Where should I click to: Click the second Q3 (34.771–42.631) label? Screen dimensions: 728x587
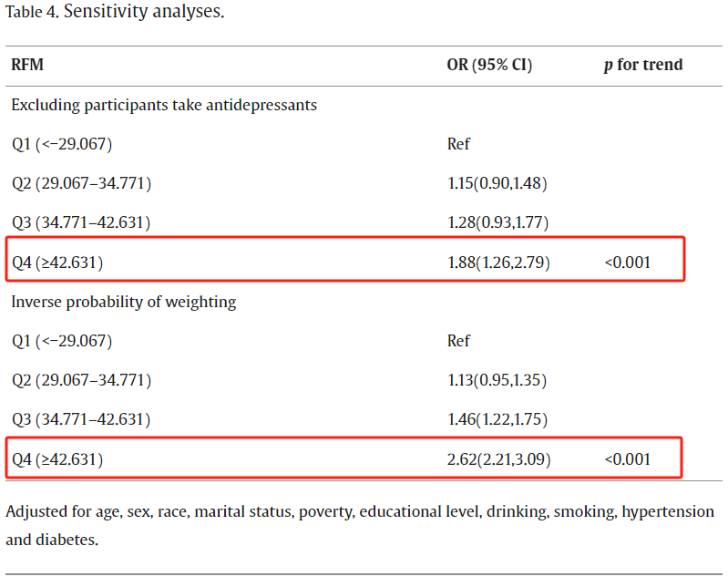point(81,419)
